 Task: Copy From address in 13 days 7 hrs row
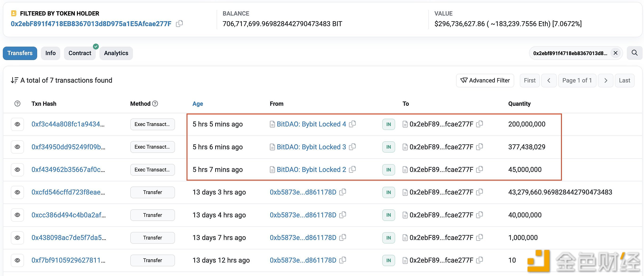[x=343, y=237]
